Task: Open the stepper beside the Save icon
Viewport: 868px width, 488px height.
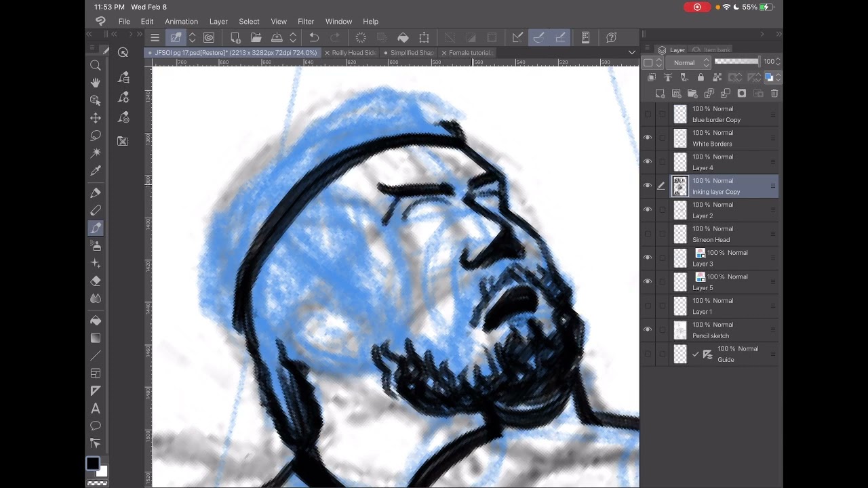Action: tap(293, 38)
